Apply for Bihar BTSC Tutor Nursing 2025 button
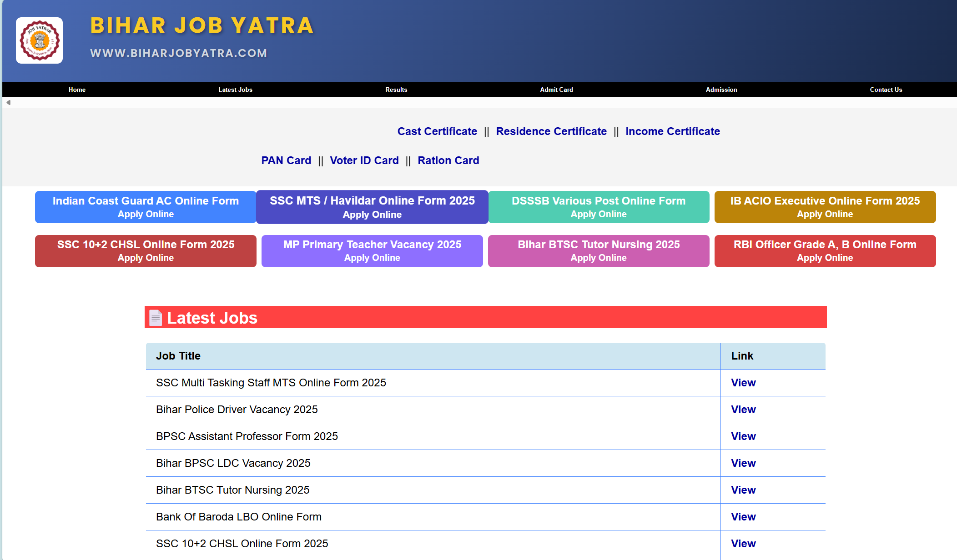This screenshot has height=560, width=957. click(599, 251)
